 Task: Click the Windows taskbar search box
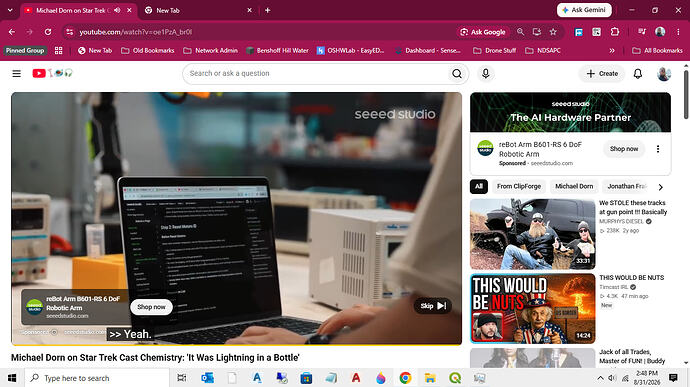(97, 378)
